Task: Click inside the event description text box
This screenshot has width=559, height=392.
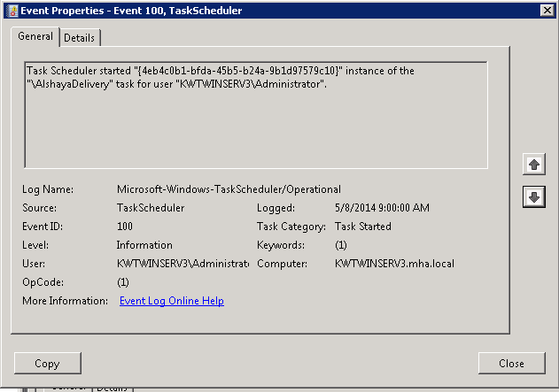Action: click(x=256, y=115)
